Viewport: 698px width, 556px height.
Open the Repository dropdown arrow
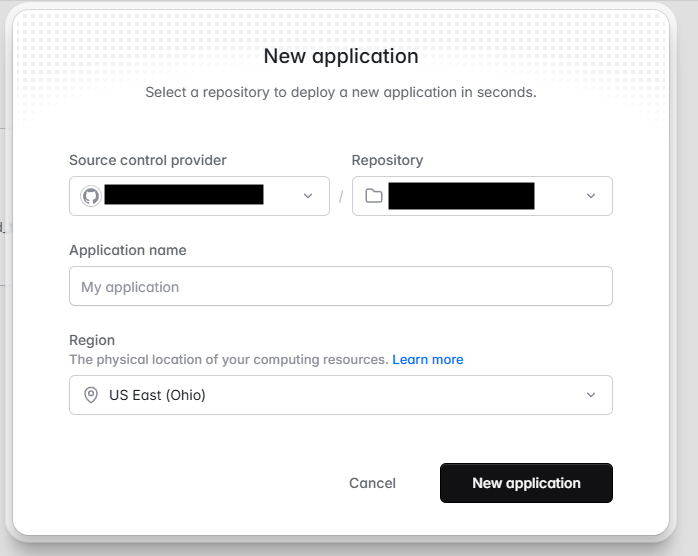click(591, 196)
